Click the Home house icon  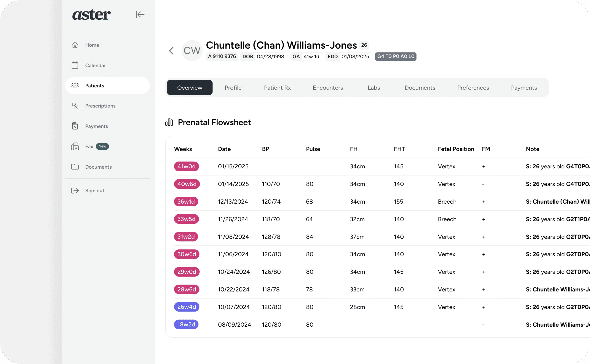75,45
